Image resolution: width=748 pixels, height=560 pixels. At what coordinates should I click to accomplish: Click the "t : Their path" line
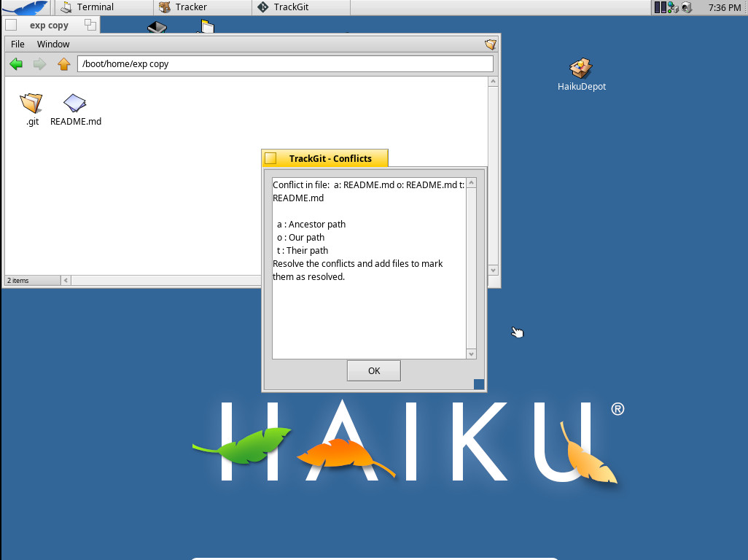click(303, 250)
